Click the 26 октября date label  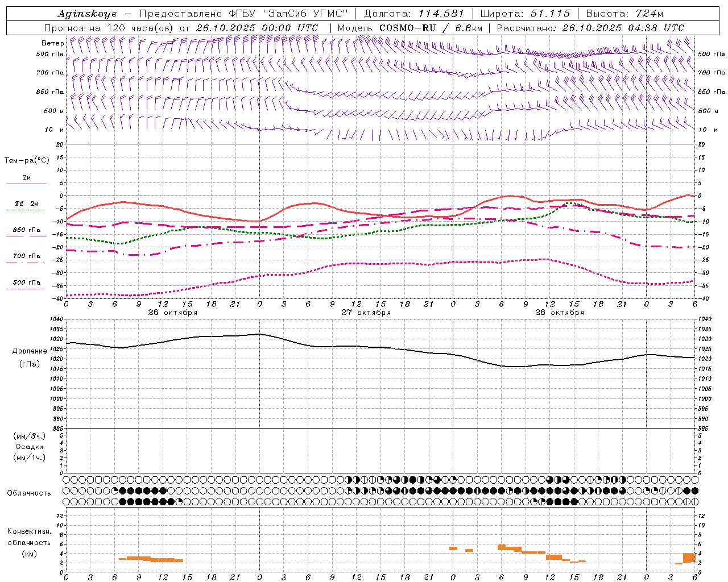173,313
